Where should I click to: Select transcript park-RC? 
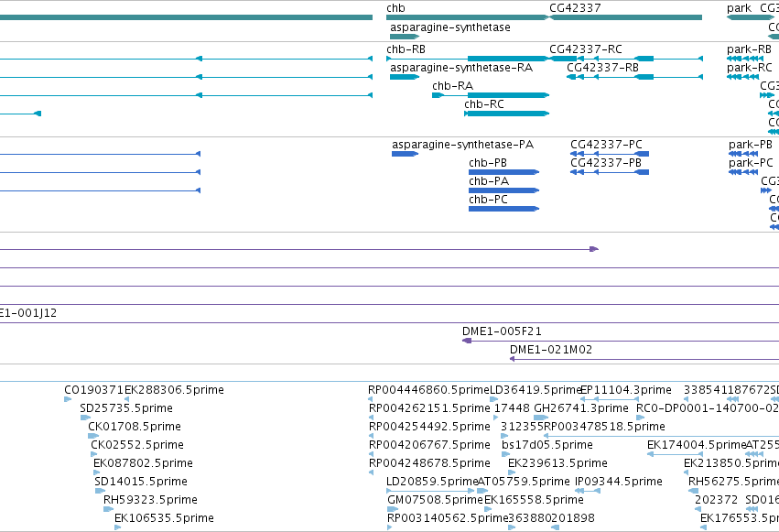(742, 77)
